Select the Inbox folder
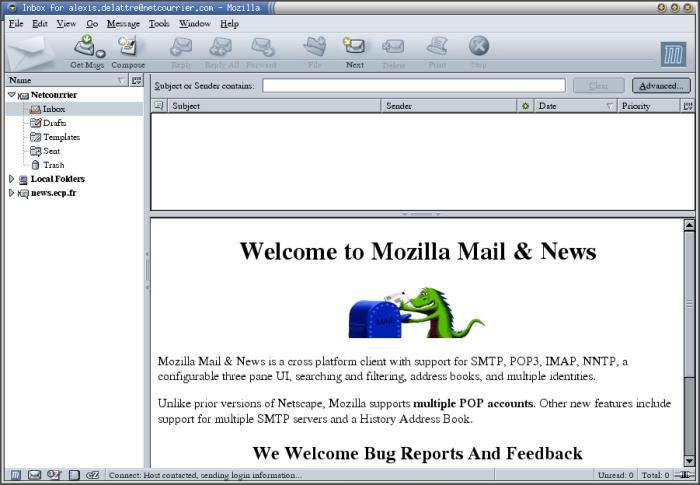The width and height of the screenshot is (700, 485). pos(74,109)
